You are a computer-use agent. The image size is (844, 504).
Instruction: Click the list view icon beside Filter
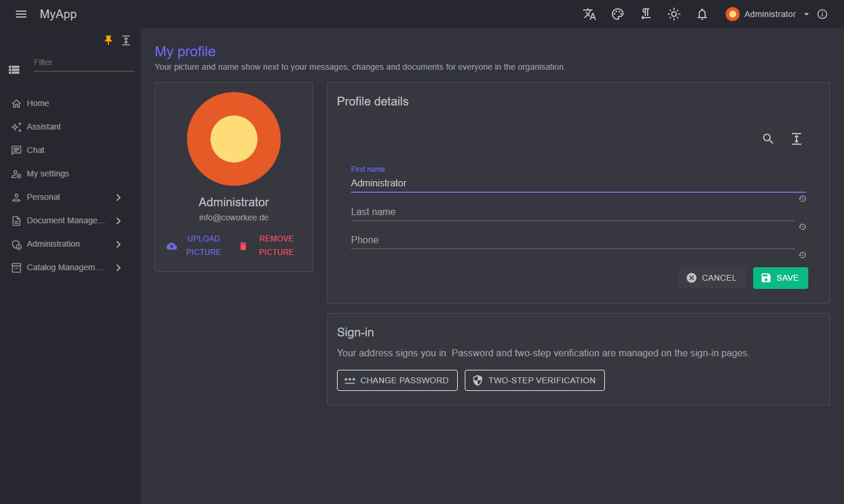(14, 70)
